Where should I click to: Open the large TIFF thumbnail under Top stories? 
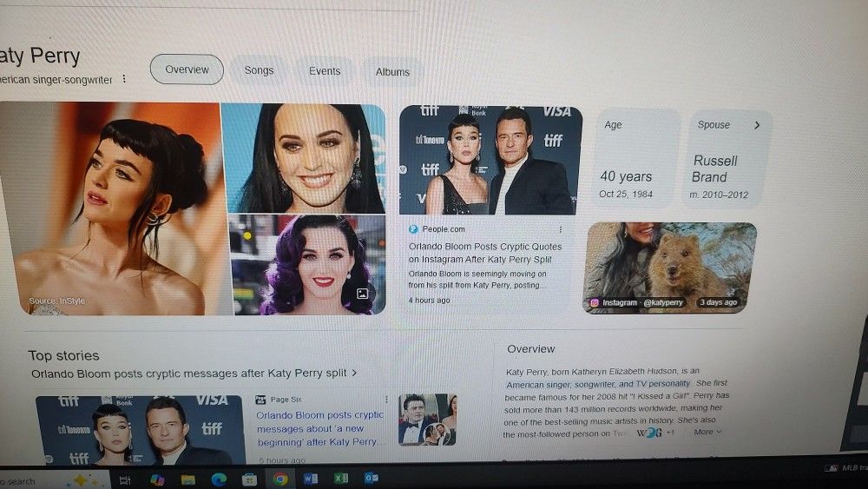pyautogui.click(x=140, y=430)
